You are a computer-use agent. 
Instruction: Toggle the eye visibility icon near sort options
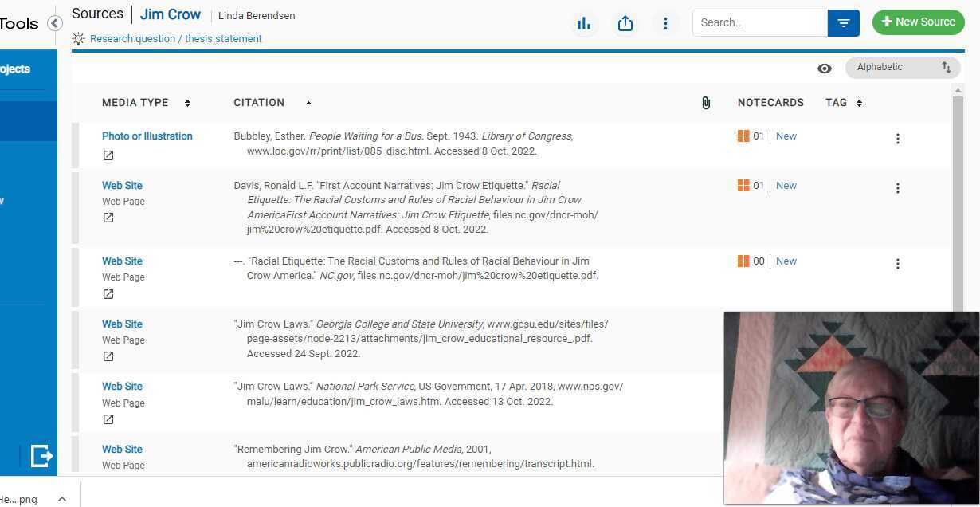tap(825, 68)
